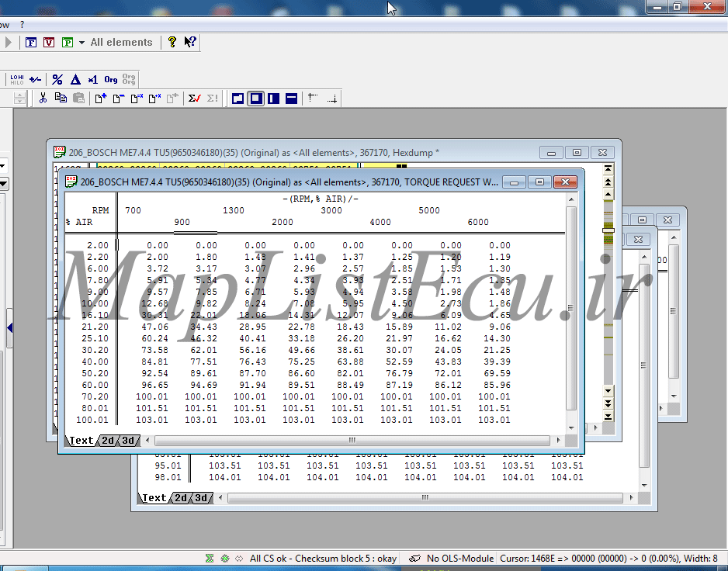Screen dimensions: 728x571
Task: Click Hexdump single-down arrow button
Action: 608,391
